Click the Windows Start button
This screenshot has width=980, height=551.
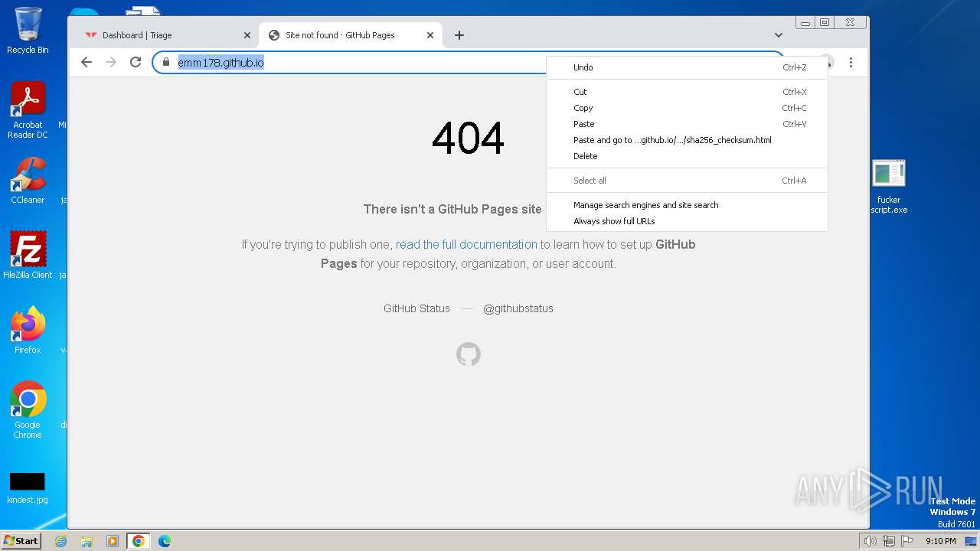[21, 540]
